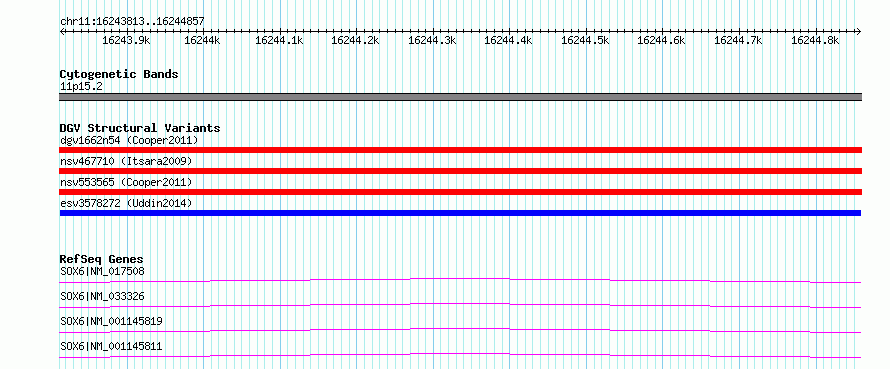Click the SOX6|NM_017508 gene label
Viewport: 890px width, 369px height.
click(x=102, y=271)
